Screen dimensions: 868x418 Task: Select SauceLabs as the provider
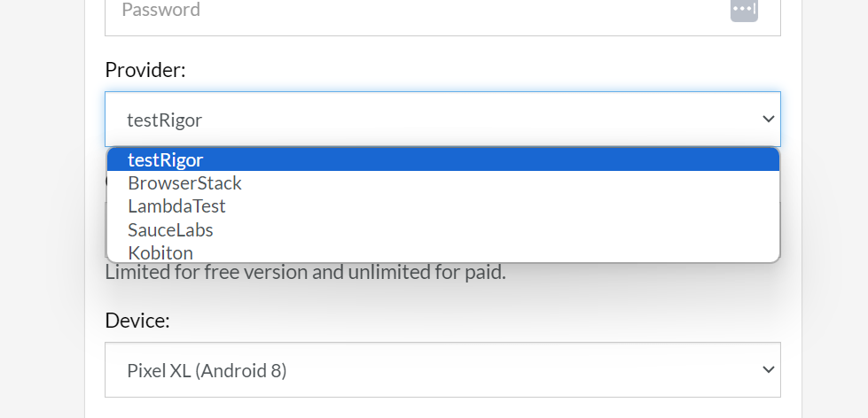170,229
